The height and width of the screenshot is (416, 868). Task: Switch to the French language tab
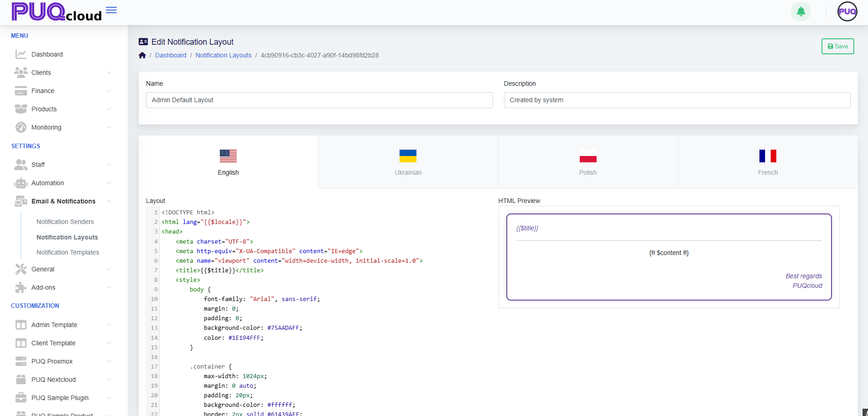768,162
